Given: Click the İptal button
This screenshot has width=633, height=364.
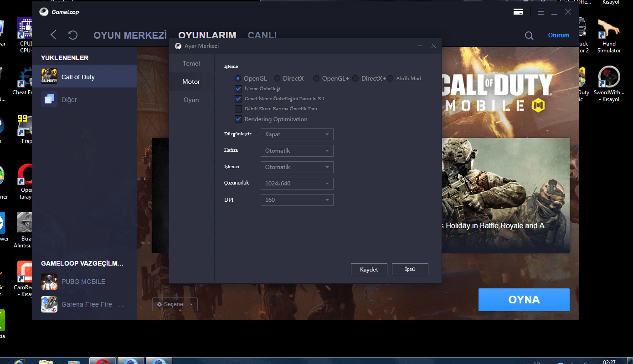Looking at the screenshot, I should (410, 269).
